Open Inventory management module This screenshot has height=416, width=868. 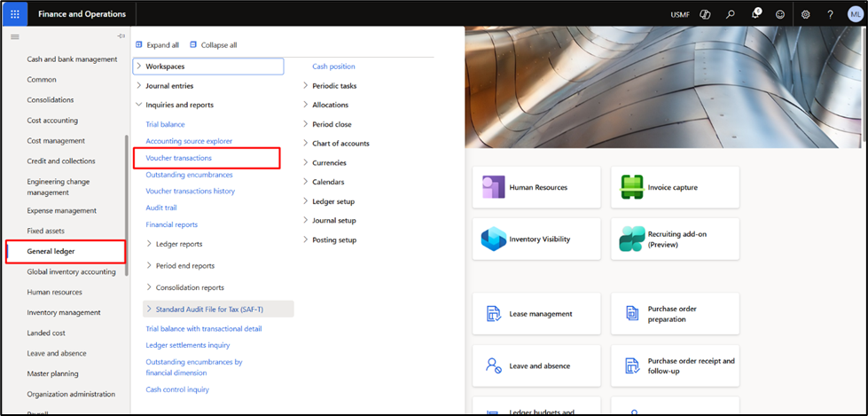64,312
